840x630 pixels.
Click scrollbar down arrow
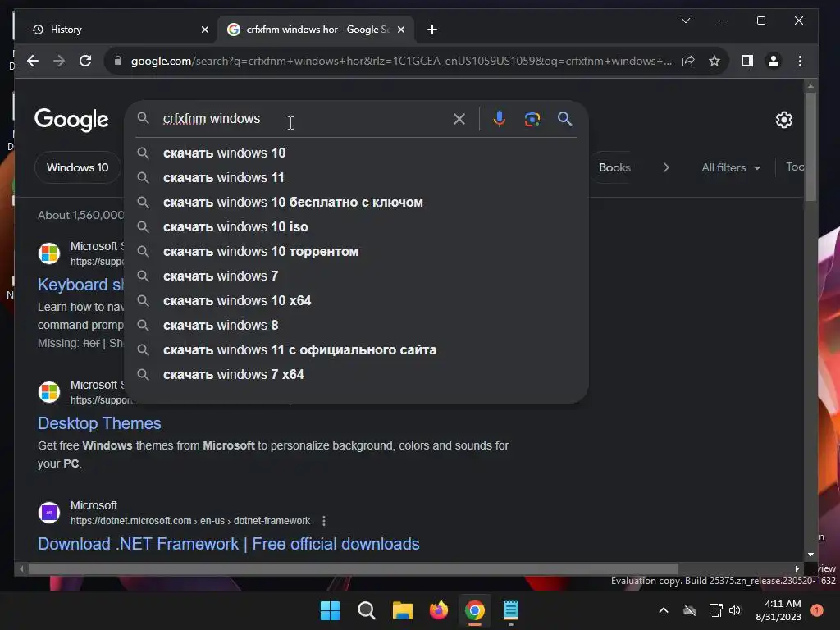pos(810,555)
